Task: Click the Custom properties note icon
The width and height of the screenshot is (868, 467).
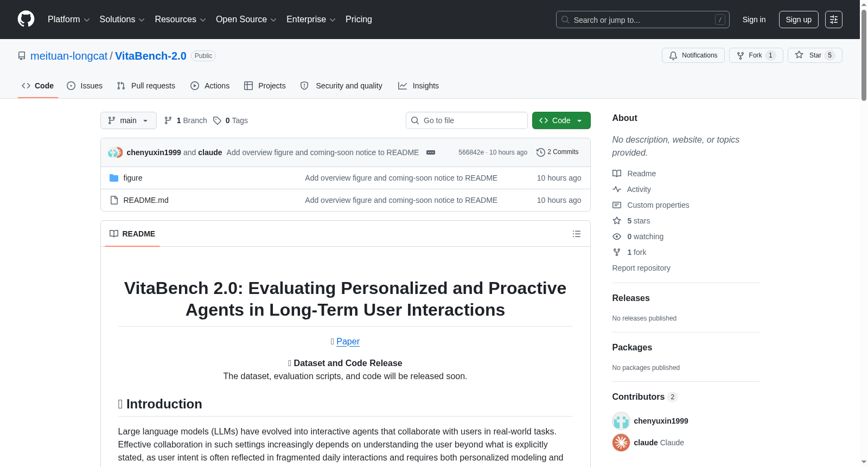Action: point(617,205)
